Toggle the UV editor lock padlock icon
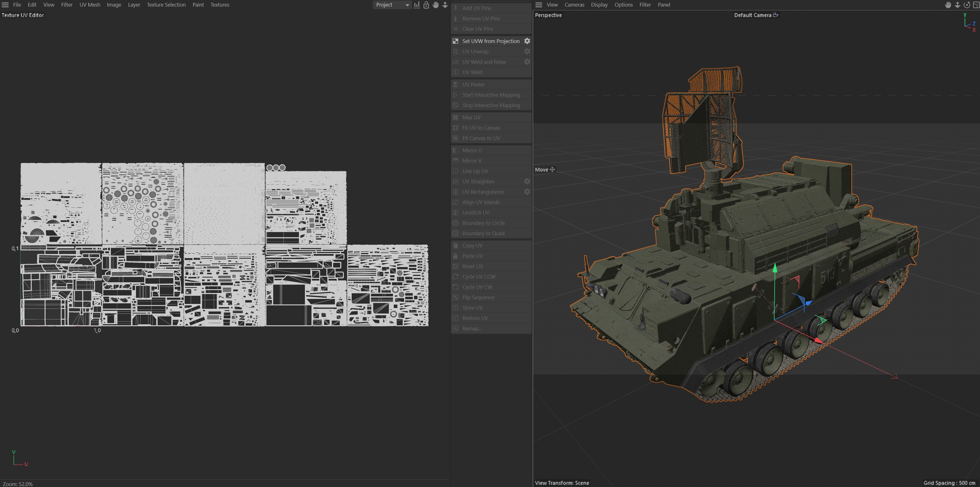The image size is (980, 487). pyautogui.click(x=426, y=5)
